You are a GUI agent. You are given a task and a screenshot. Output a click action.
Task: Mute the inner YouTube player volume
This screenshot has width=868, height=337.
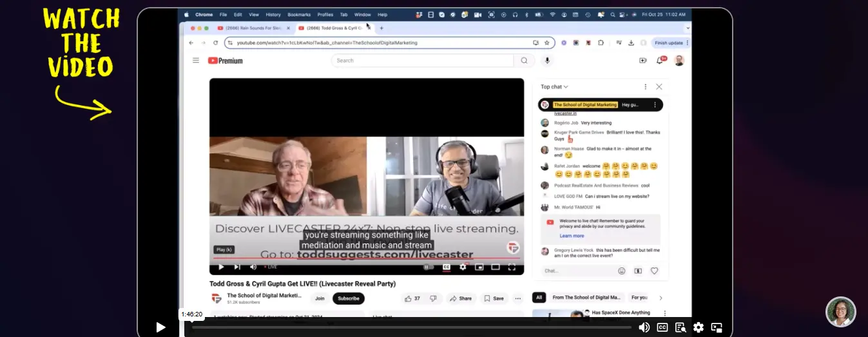pyautogui.click(x=253, y=267)
